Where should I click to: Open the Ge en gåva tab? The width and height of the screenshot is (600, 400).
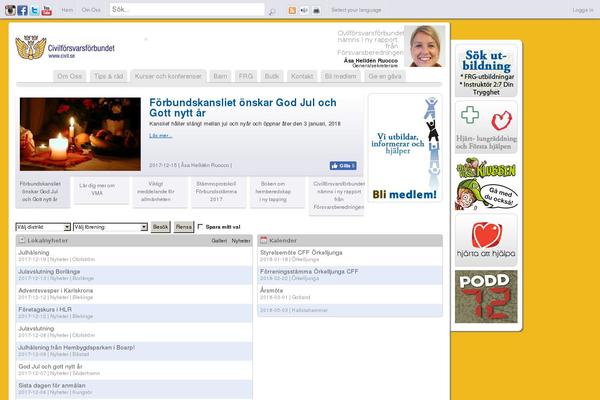point(385,76)
